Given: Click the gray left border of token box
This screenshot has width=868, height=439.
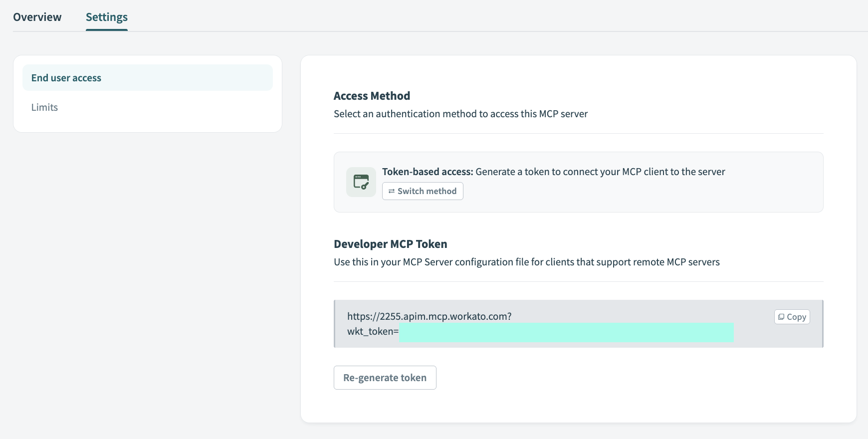Looking at the screenshot, I should (x=335, y=323).
